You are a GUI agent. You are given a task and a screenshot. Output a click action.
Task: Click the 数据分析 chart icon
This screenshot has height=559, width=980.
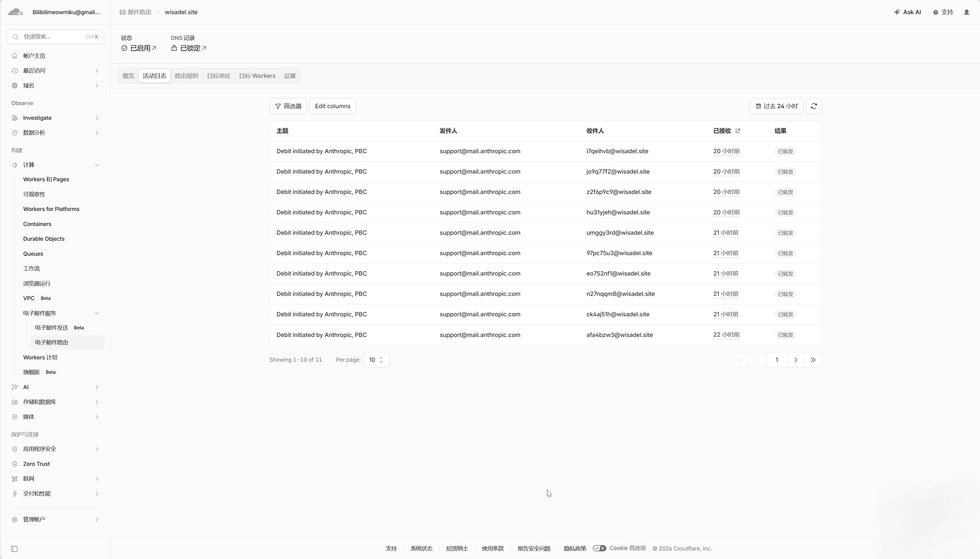coord(15,133)
